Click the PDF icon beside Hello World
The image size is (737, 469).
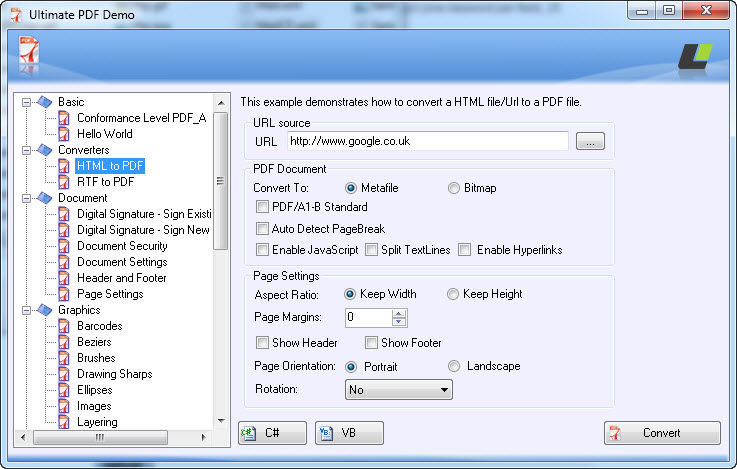tap(64, 134)
